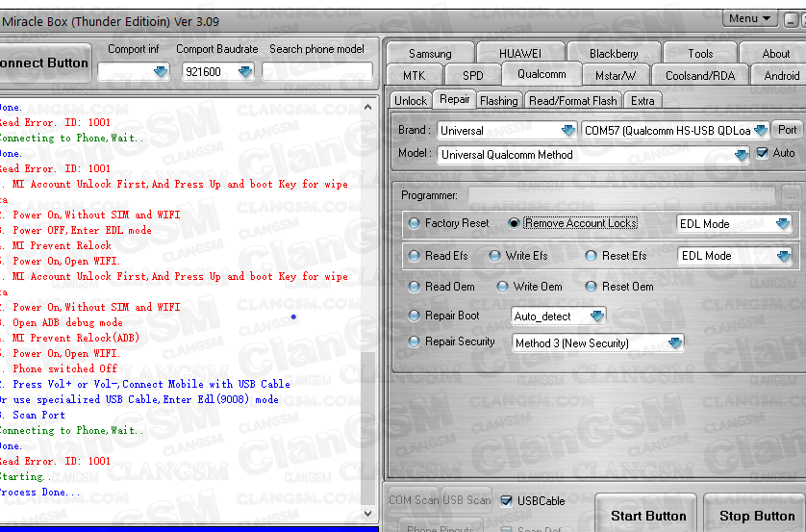
Task: Select the Factory Reset radio button
Action: tap(414, 223)
